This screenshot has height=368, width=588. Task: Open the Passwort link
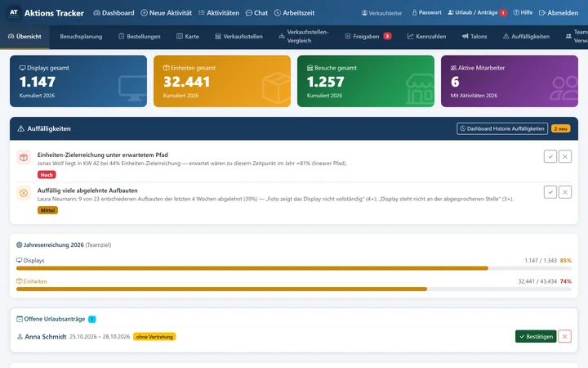coord(427,12)
